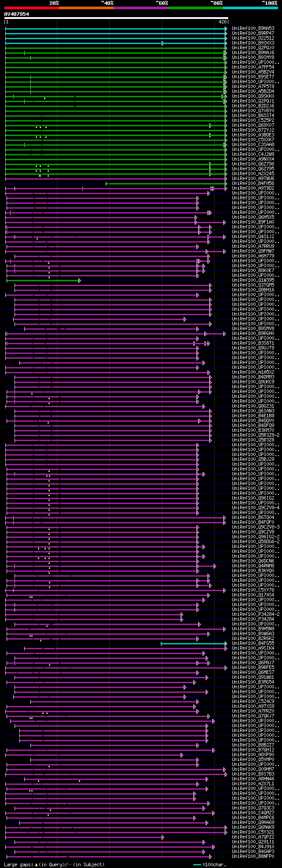Select the UniRef100_A8XP90 label

pos(253,755)
